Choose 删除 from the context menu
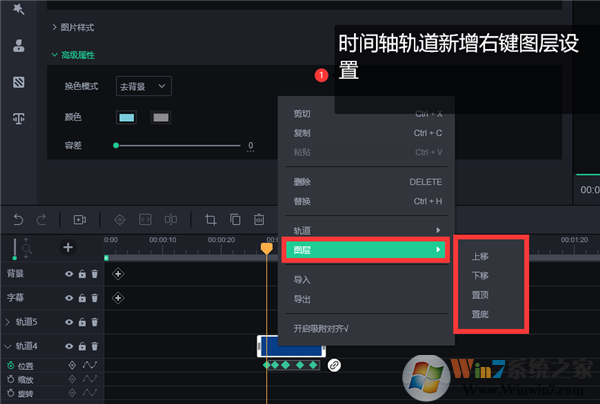Screen dimensions: 600x404 (367, 182)
